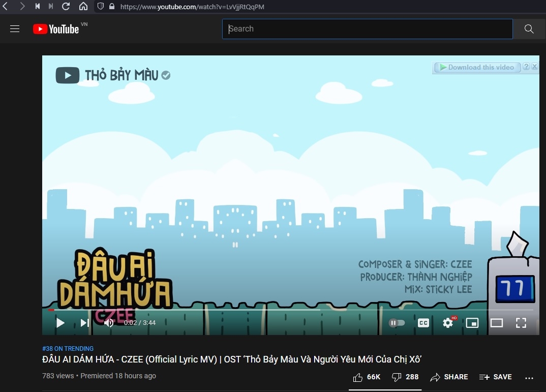The height and width of the screenshot is (392, 546).
Task: Click the YouTube Search field
Action: coord(368,29)
